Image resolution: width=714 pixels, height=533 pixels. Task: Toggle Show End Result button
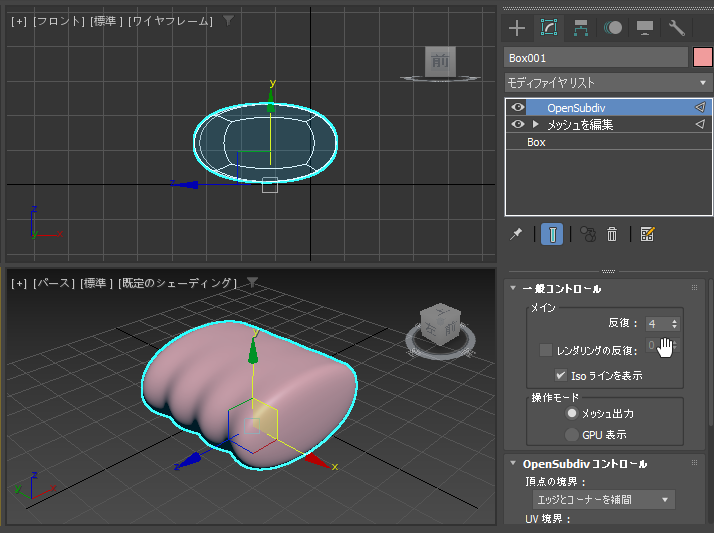[x=552, y=234]
